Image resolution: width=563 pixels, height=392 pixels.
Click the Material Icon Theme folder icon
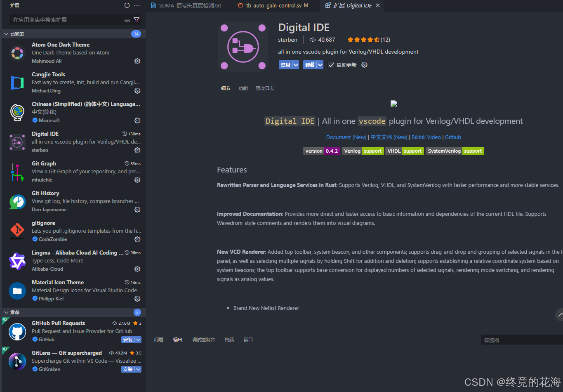coord(17,290)
